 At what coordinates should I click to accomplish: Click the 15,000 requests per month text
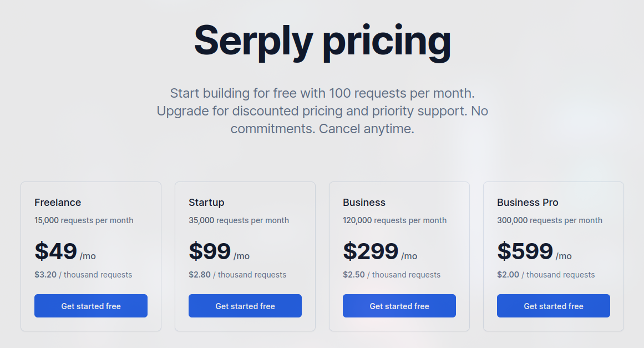point(84,220)
